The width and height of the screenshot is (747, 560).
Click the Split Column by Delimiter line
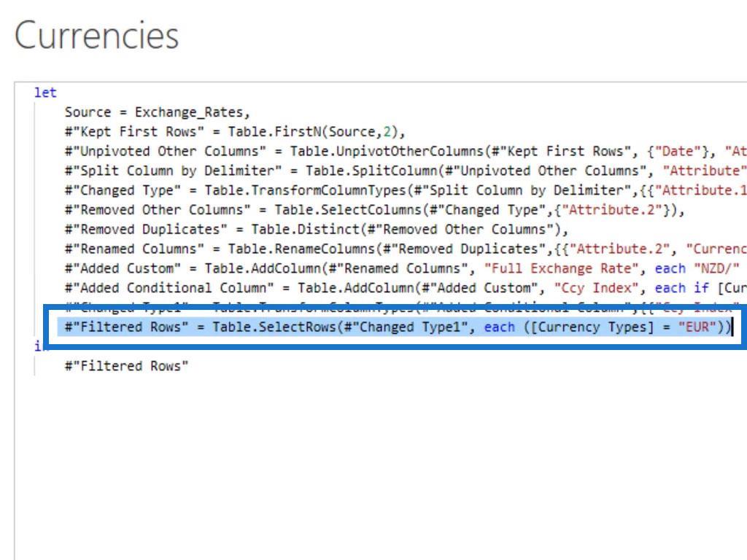406,171
